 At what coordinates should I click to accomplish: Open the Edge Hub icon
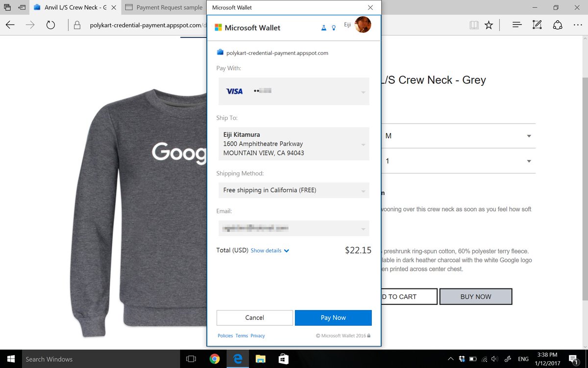tap(516, 25)
